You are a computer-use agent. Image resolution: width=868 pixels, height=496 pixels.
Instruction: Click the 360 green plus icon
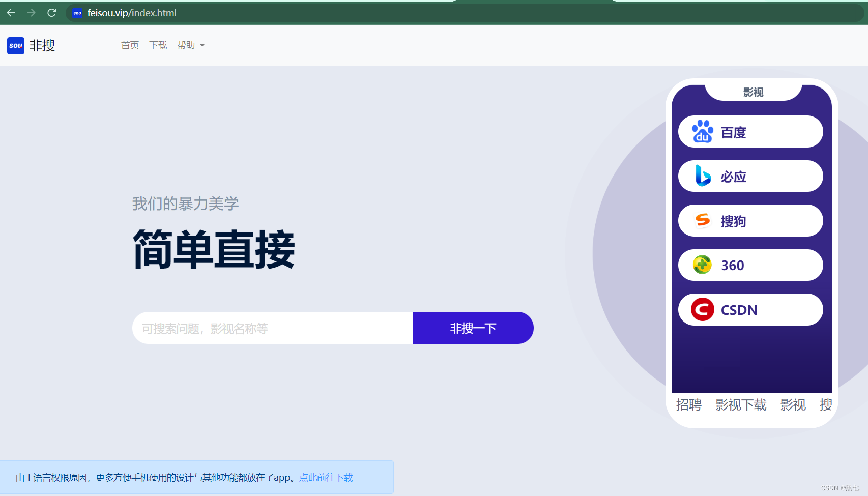click(702, 265)
